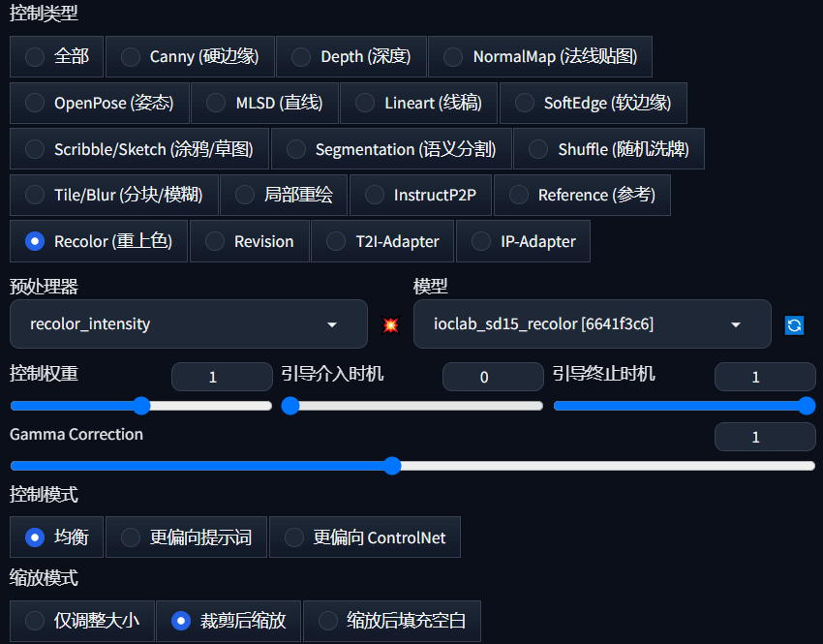
Task: Click the explosion run-preprocessor icon
Action: pyautogui.click(x=390, y=324)
